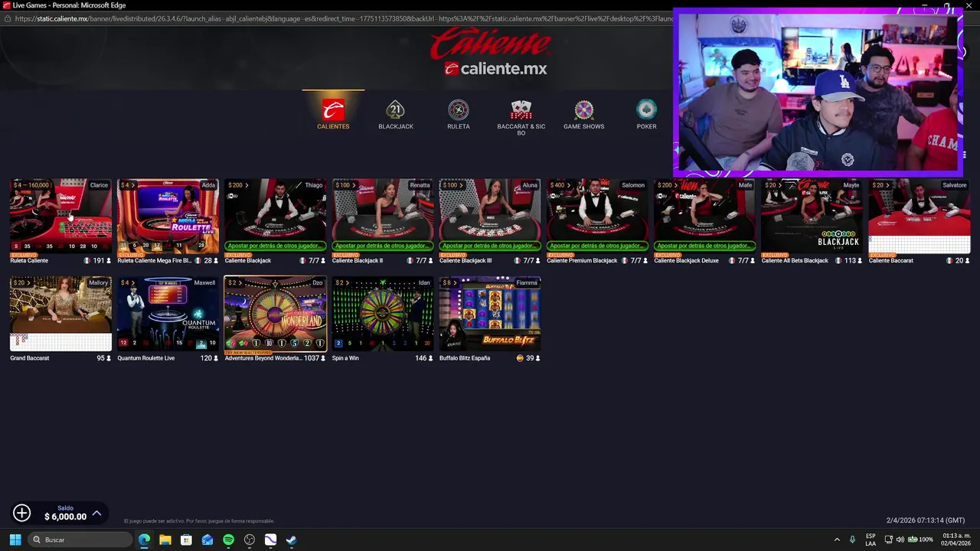Open the Ruleta Caliente game thumbnail

point(60,217)
